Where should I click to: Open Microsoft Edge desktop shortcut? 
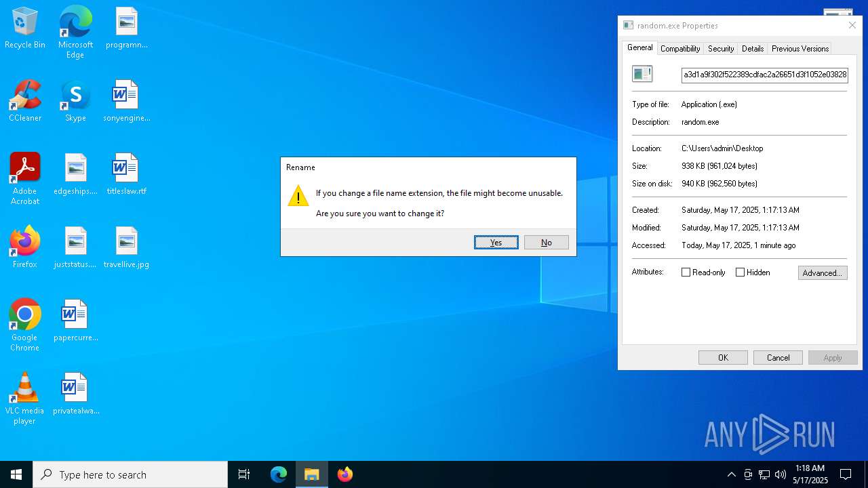[x=75, y=32]
